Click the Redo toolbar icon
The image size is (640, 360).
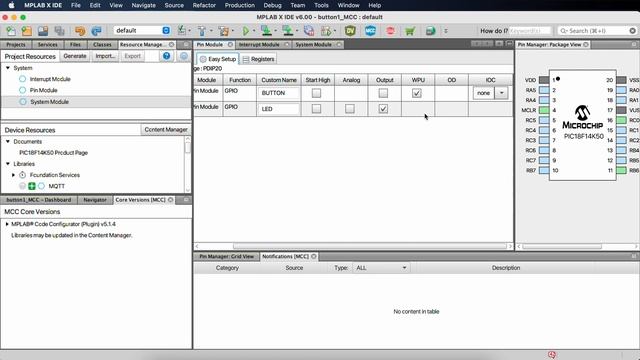[96, 31]
